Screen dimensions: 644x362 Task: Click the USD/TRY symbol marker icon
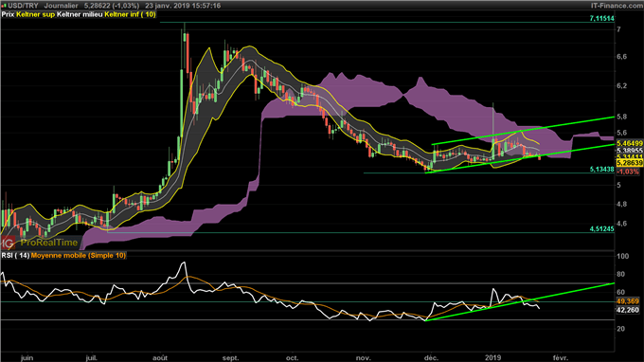point(4,6)
